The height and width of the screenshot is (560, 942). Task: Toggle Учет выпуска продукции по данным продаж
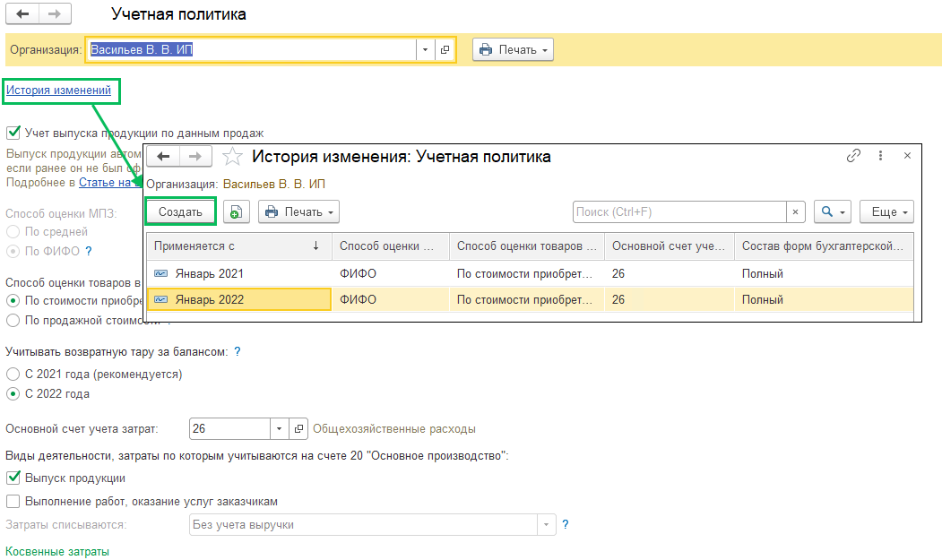tap(13, 133)
